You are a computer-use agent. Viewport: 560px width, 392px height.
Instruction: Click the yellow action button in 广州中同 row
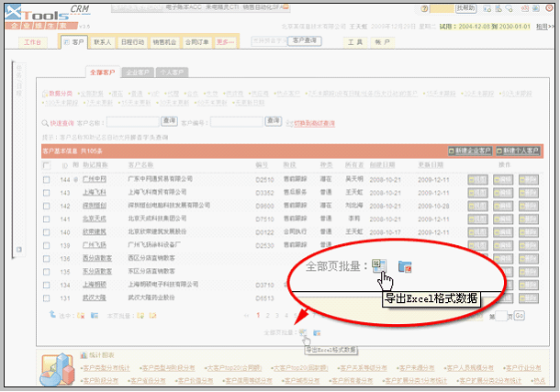477,180
